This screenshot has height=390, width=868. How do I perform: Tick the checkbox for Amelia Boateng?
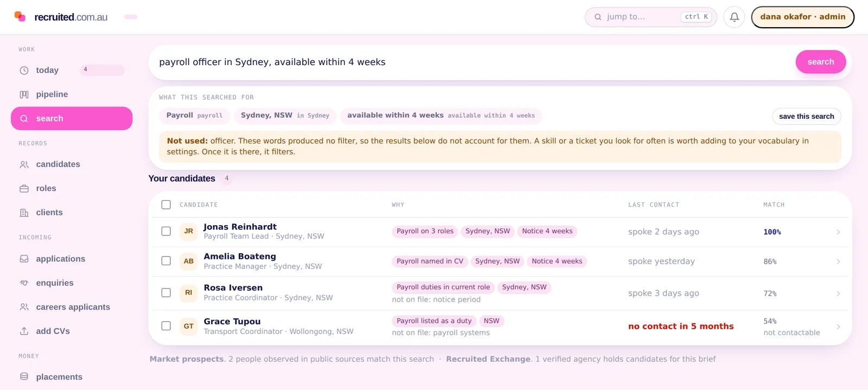pyautogui.click(x=166, y=261)
